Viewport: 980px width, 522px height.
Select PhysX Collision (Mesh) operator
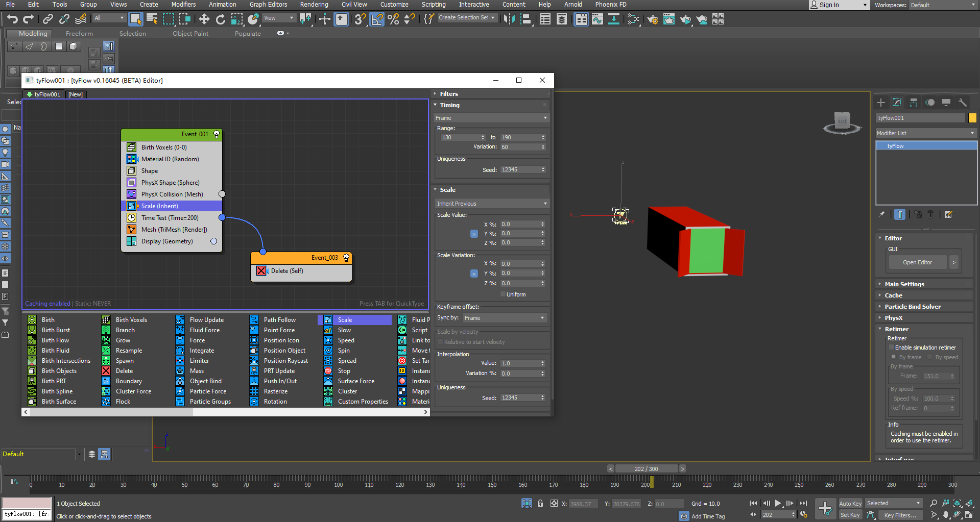pyautogui.click(x=172, y=194)
